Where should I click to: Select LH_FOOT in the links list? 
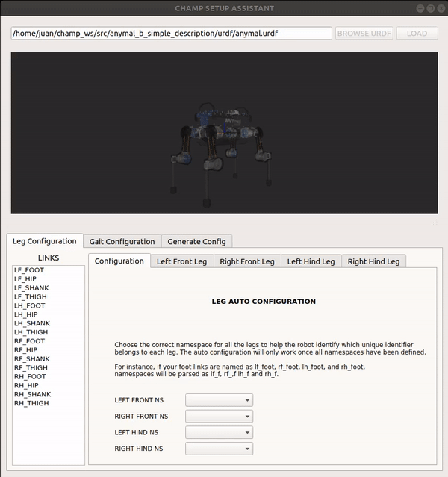coord(30,305)
